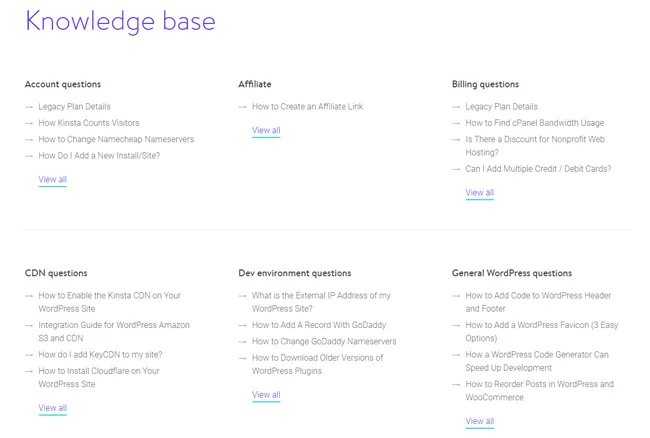Click arrow icon next to Create Affiliate Link
This screenshot has width=650, height=438.
(x=243, y=107)
